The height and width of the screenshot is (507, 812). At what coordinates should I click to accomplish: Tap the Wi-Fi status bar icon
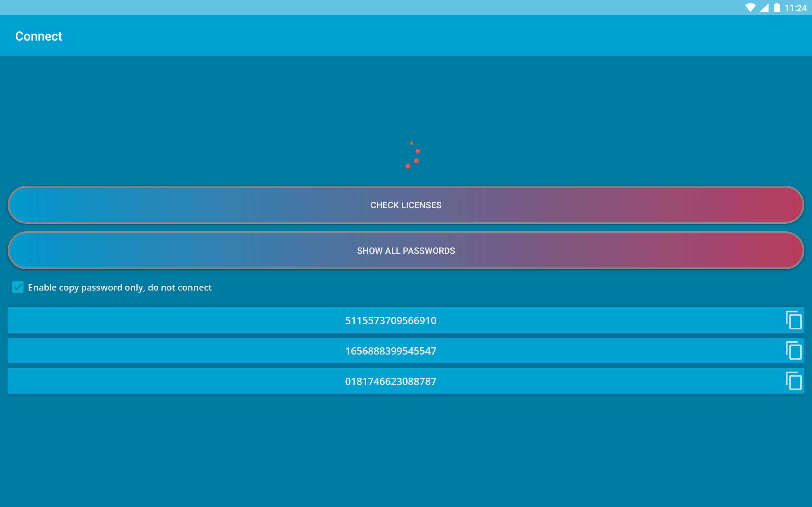(x=750, y=7)
